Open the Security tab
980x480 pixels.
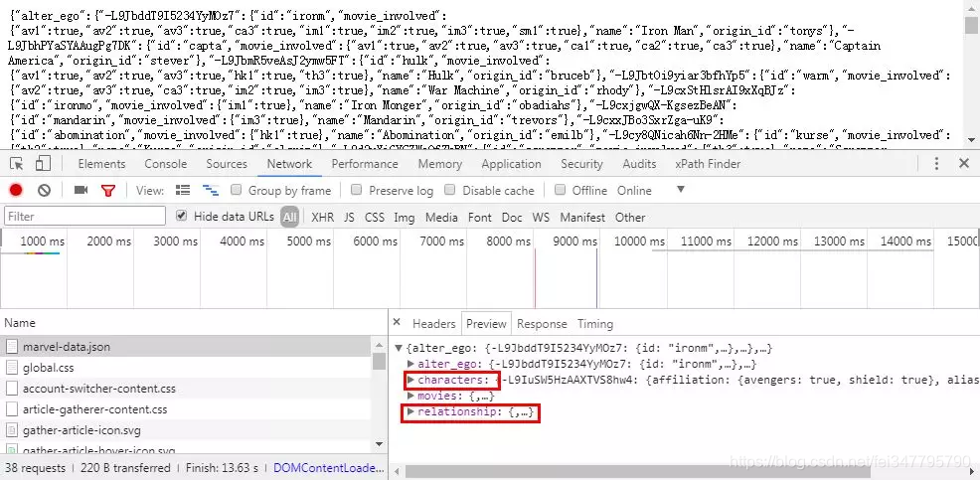[x=581, y=164]
